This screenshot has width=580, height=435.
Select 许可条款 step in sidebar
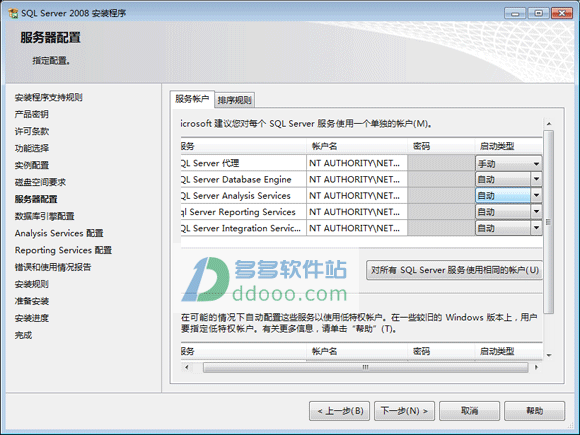(32, 131)
